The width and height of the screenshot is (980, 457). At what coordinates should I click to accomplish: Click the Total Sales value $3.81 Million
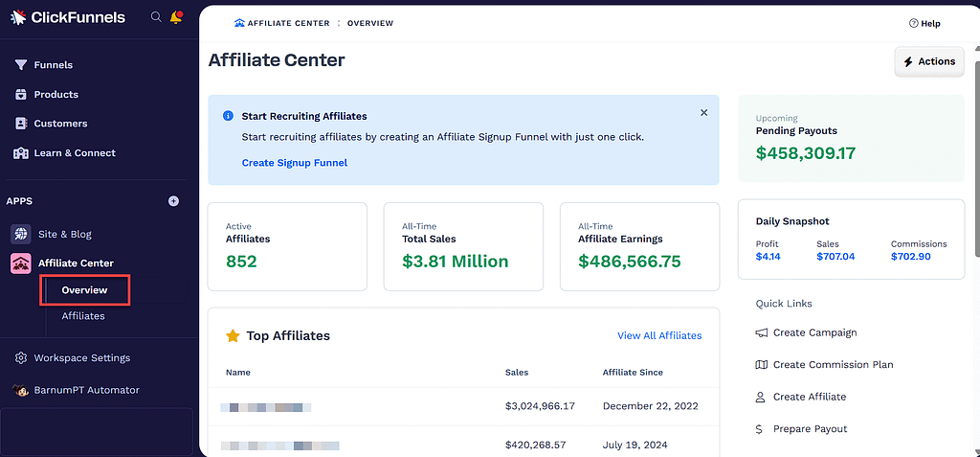[455, 261]
